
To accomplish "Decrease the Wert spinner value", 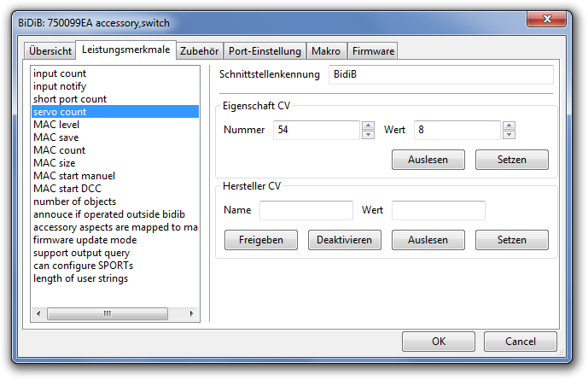I will pos(509,134).
